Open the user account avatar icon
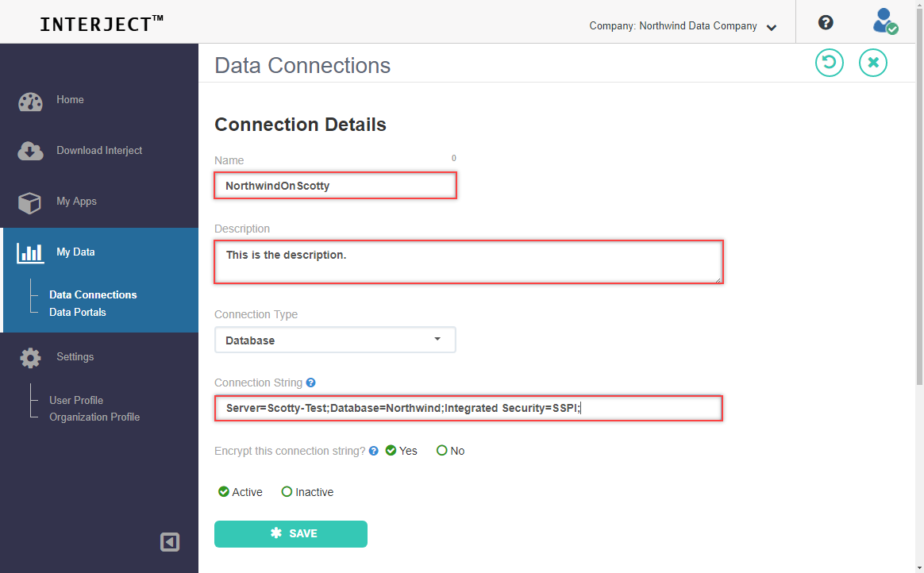This screenshot has height=573, width=924. (x=884, y=21)
